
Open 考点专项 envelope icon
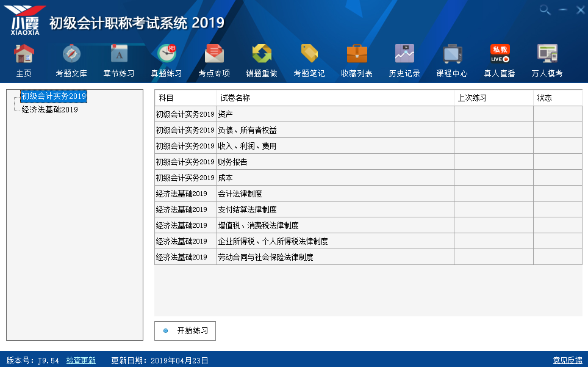tap(214, 54)
